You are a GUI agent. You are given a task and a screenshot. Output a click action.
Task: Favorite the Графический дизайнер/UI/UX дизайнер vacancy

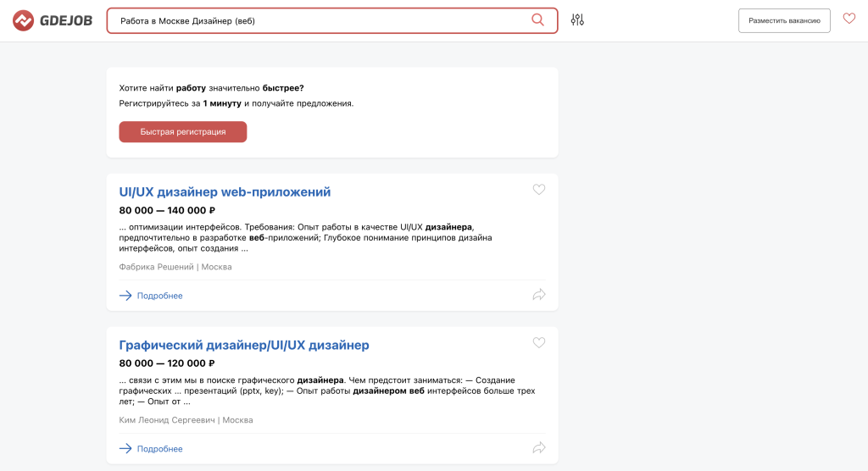click(538, 342)
